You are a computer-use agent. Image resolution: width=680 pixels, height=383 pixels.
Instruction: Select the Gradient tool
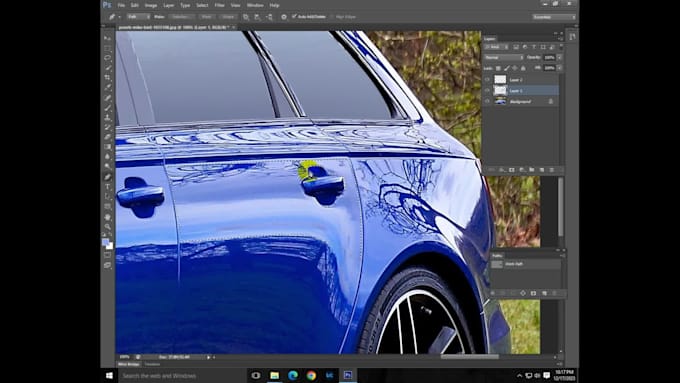pyautogui.click(x=108, y=147)
